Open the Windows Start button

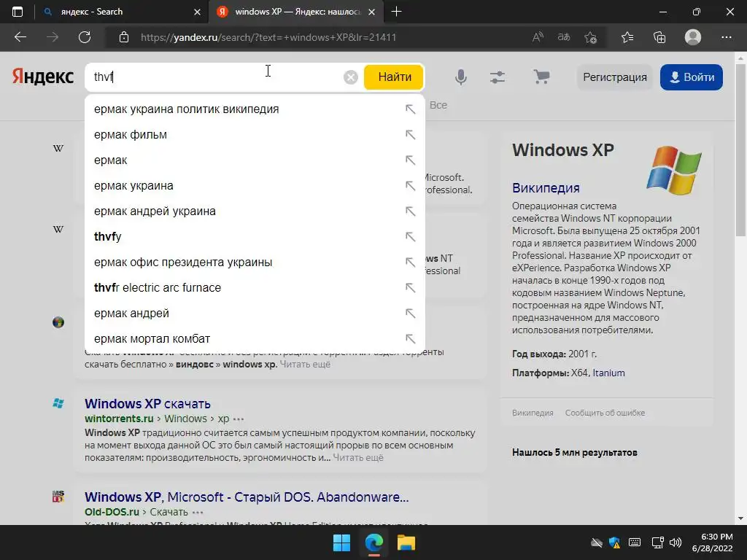coord(341,542)
